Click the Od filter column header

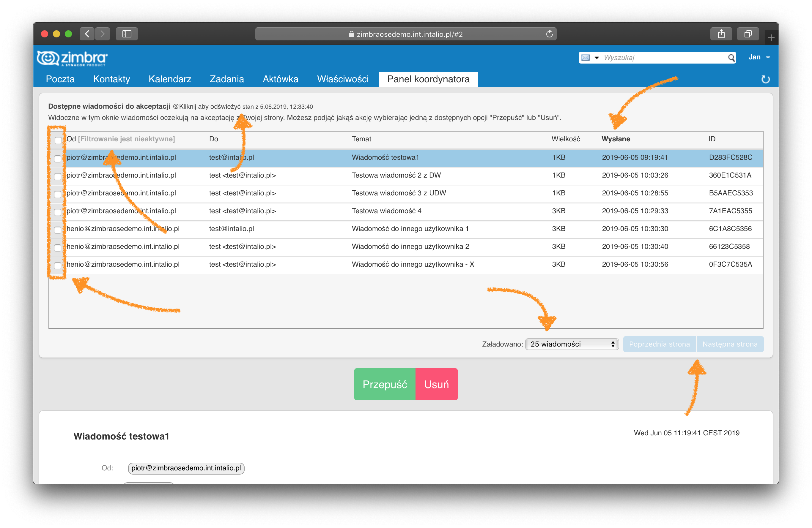pos(120,139)
